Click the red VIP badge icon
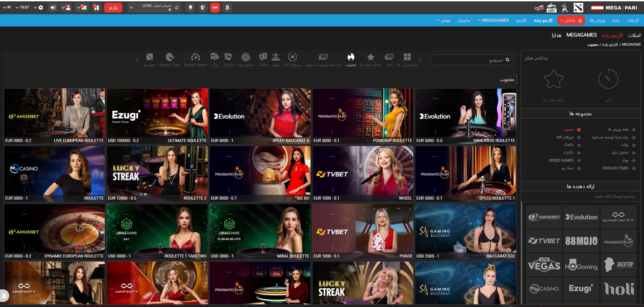Screen dimensions: 644x307 [x=215, y=7]
